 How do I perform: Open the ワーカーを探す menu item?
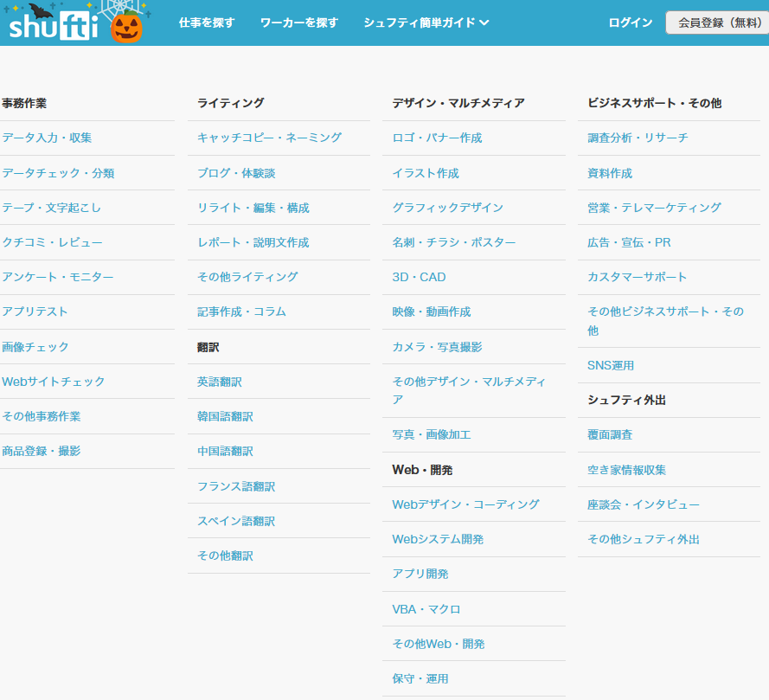coord(299,22)
